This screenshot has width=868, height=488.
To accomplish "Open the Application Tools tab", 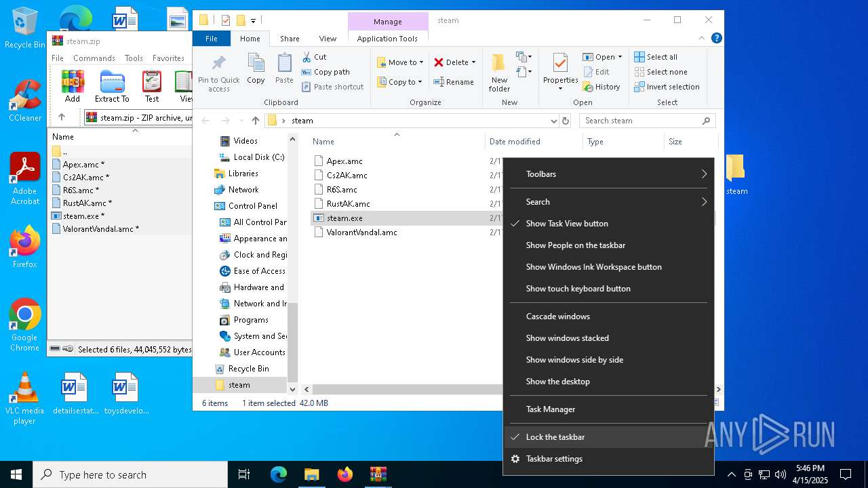I will point(387,39).
